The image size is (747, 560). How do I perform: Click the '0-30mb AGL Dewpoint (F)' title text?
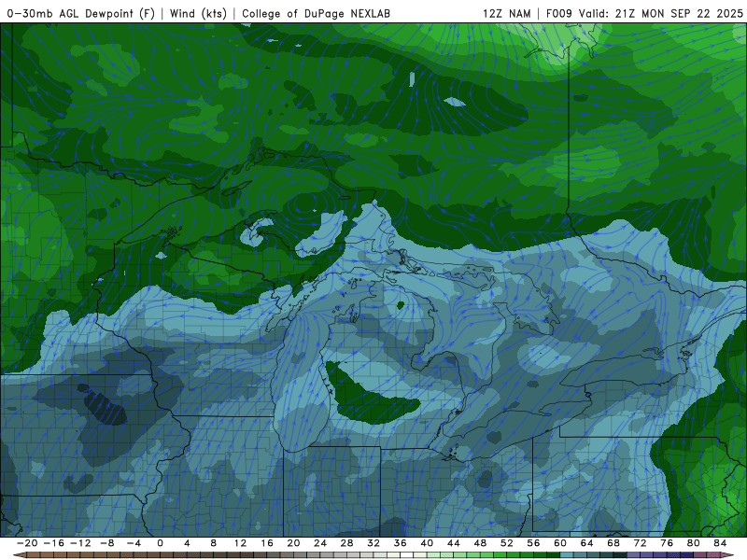(x=80, y=13)
